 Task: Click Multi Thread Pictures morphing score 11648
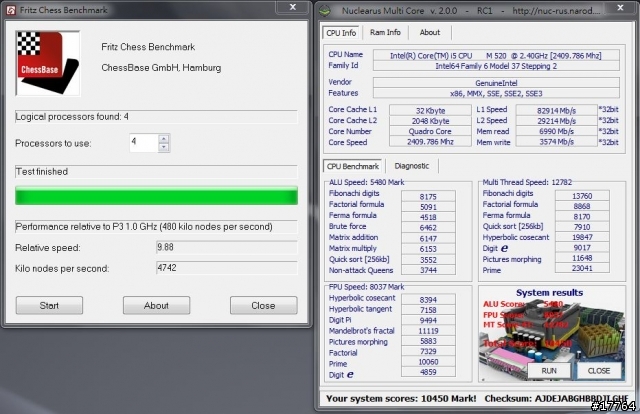[x=582, y=258]
